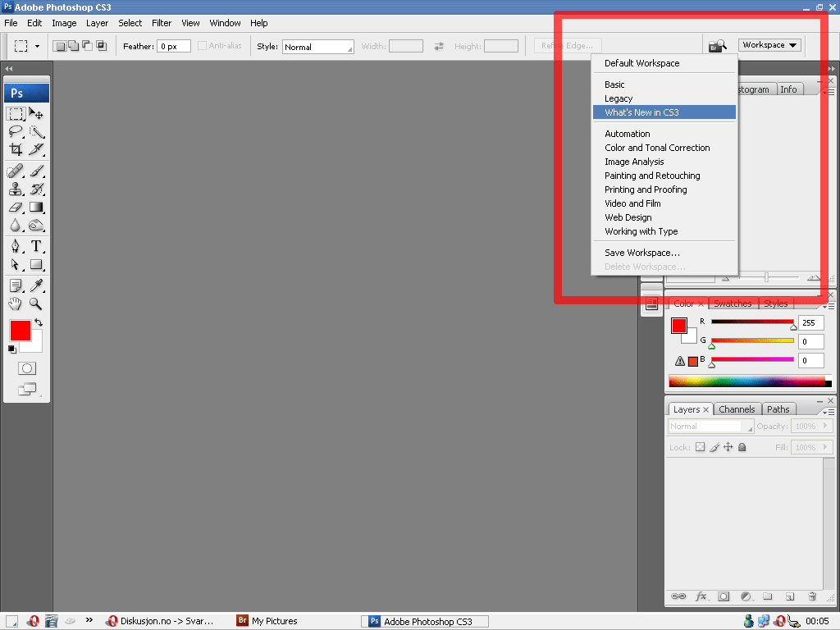Image resolution: width=840 pixels, height=630 pixels.
Task: Open the Style dropdown set to Normal
Action: tap(318, 47)
